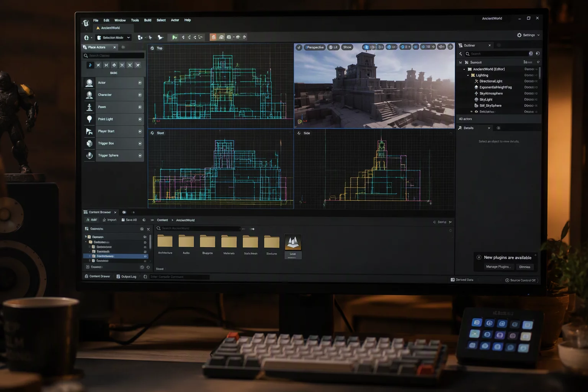Viewport: 588px width, 392px height.
Task: Collapse the AncientWorld (Editor) tree node
Action: 464,69
